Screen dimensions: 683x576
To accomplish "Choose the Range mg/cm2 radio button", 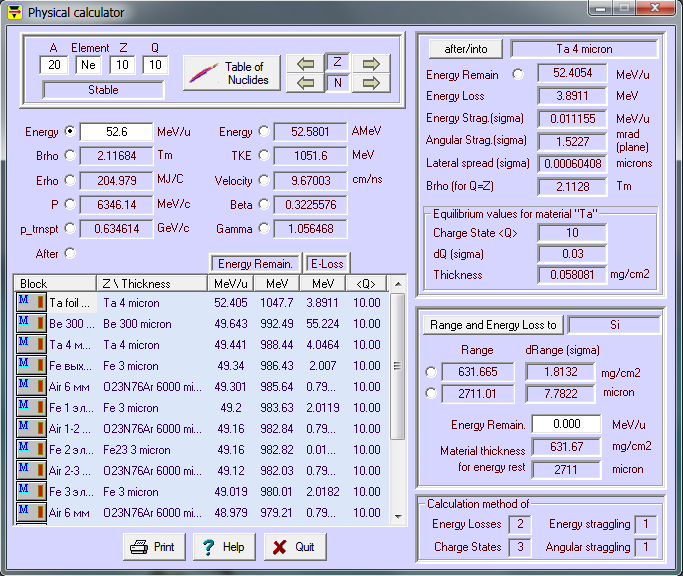I will (431, 372).
